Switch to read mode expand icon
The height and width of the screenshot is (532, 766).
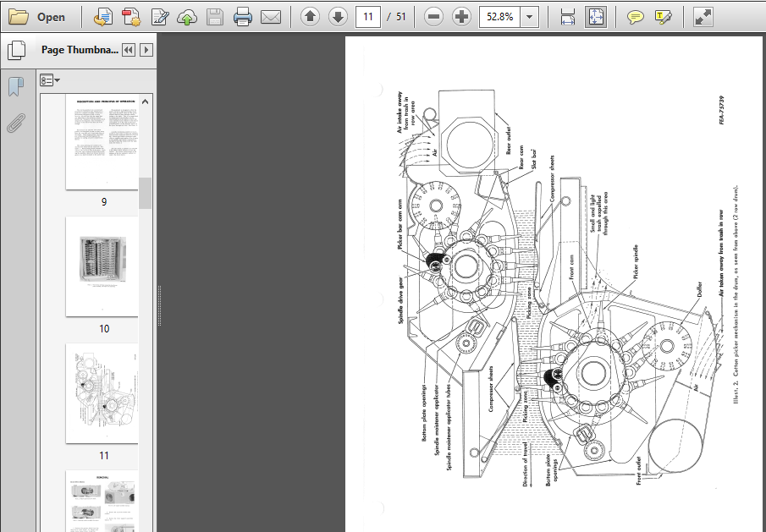point(703,17)
